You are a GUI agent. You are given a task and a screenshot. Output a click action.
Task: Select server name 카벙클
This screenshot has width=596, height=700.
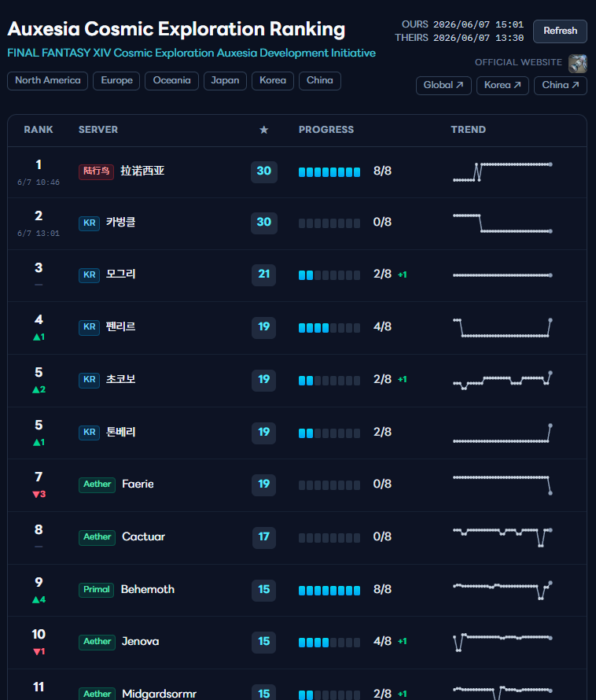point(120,223)
